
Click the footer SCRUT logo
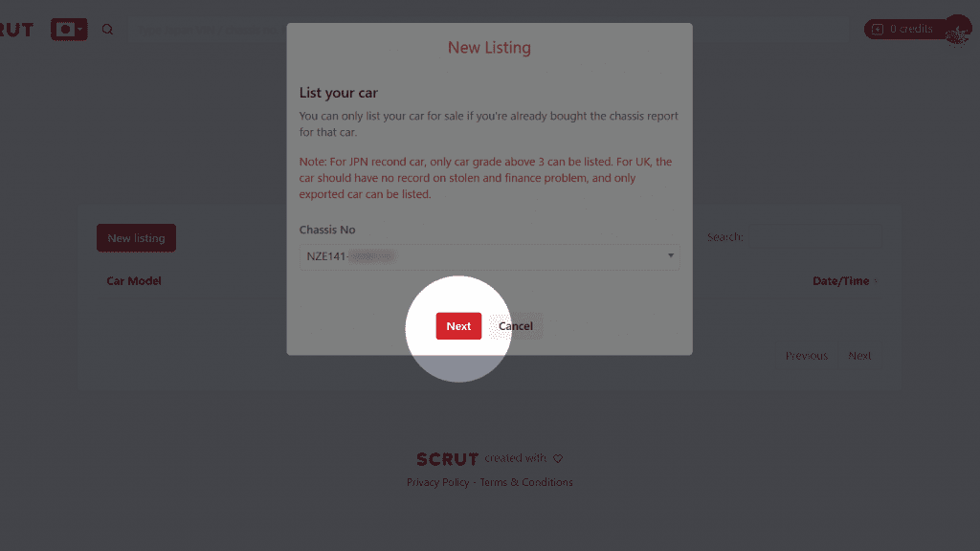pos(448,459)
